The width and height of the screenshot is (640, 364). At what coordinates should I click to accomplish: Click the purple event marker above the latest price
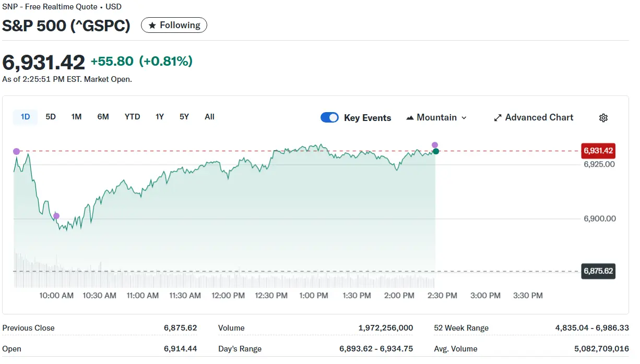pyautogui.click(x=435, y=145)
